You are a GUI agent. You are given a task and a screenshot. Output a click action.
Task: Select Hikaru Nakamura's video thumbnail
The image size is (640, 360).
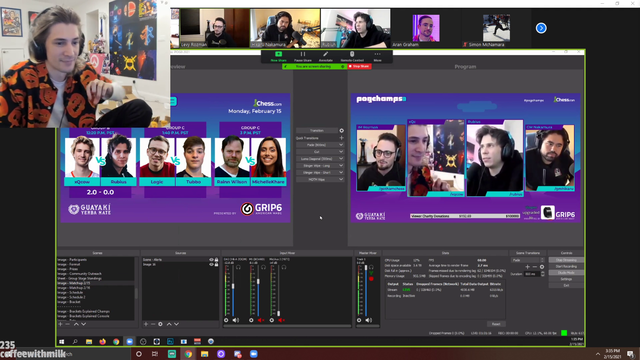coord(285,28)
